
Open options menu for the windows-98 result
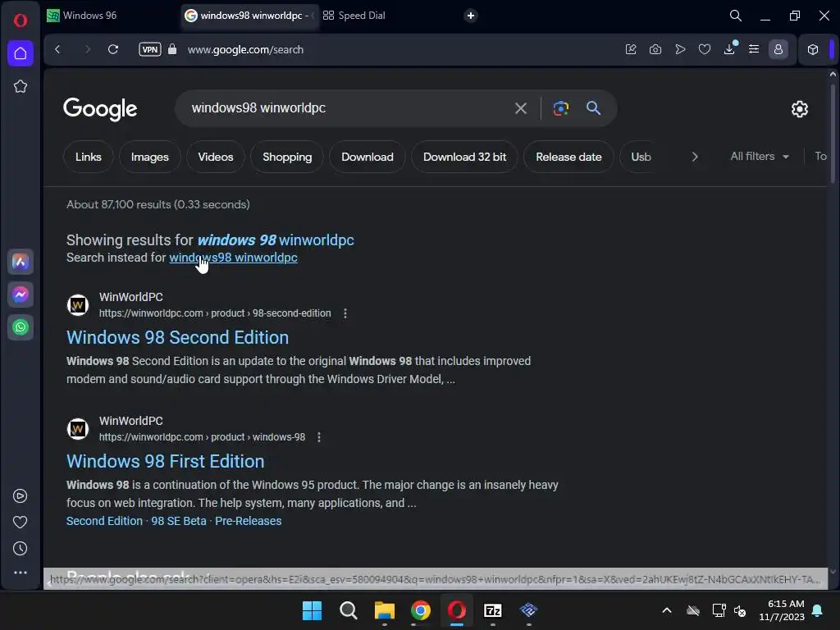coord(319,437)
